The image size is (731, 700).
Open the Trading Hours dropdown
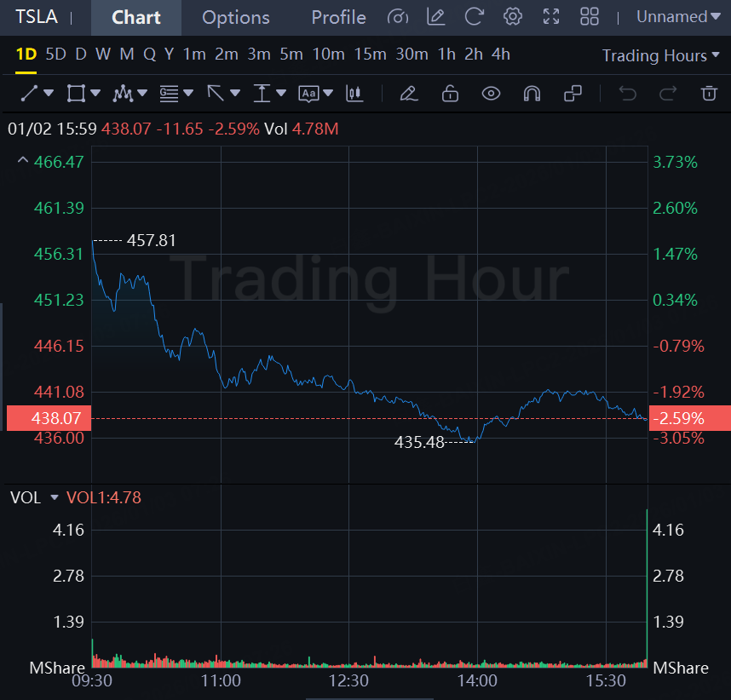(654, 55)
